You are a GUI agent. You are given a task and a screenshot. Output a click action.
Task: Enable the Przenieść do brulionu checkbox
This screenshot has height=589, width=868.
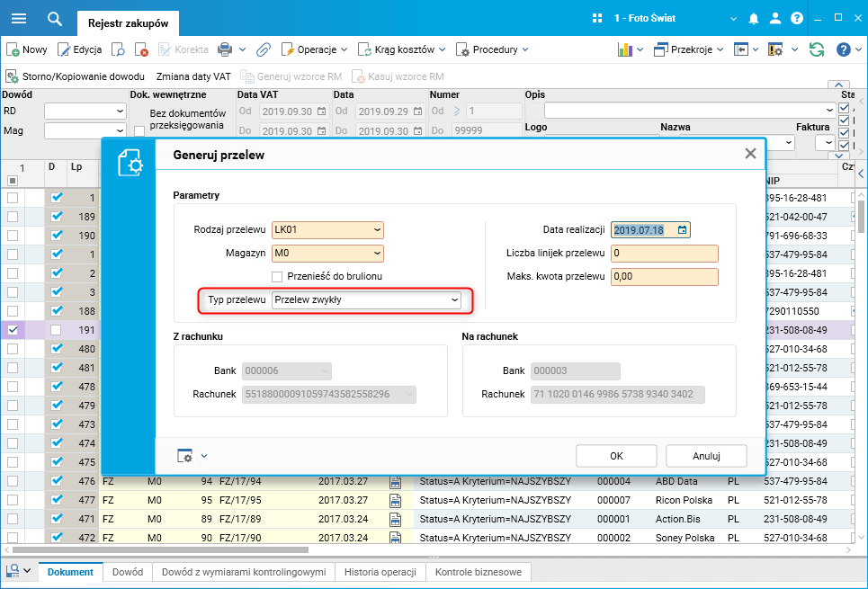point(277,277)
